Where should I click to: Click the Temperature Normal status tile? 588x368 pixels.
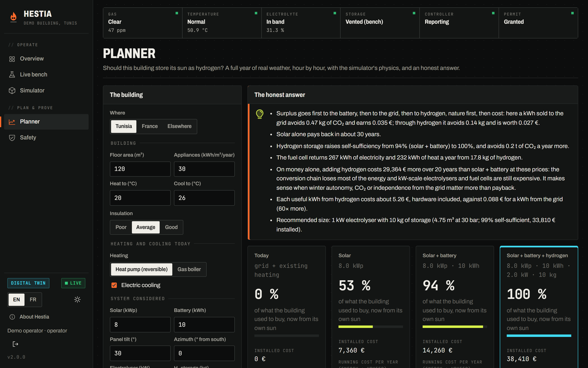pyautogui.click(x=222, y=23)
